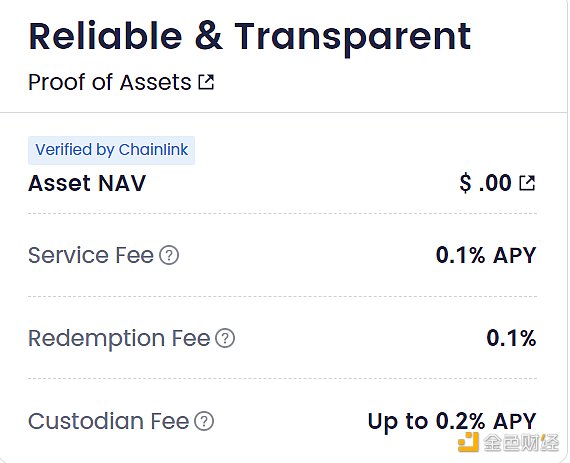The width and height of the screenshot is (570, 463).
Task: Click the Service Fee label text
Action: pyautogui.click(x=91, y=255)
